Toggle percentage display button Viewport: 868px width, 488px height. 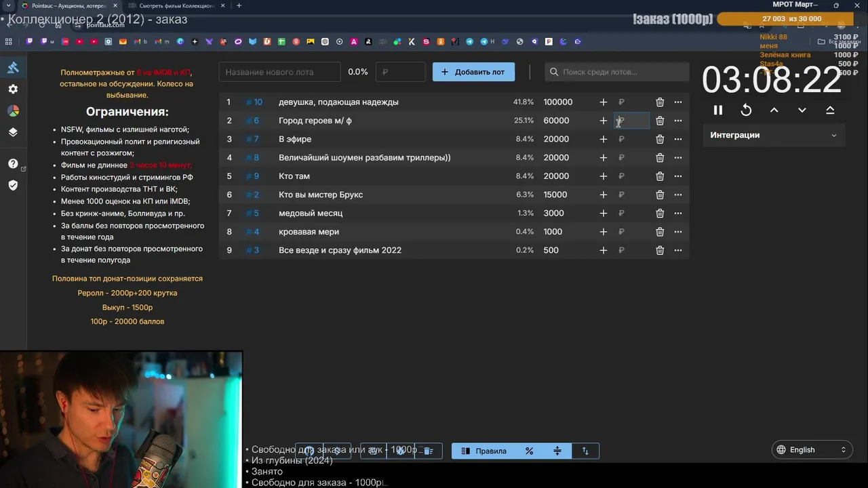529,451
